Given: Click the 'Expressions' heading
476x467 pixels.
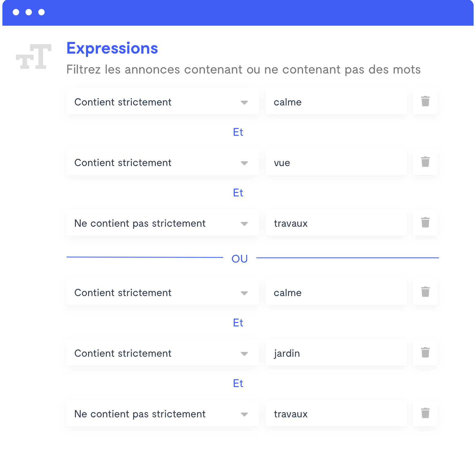Looking at the screenshot, I should coord(112,48).
